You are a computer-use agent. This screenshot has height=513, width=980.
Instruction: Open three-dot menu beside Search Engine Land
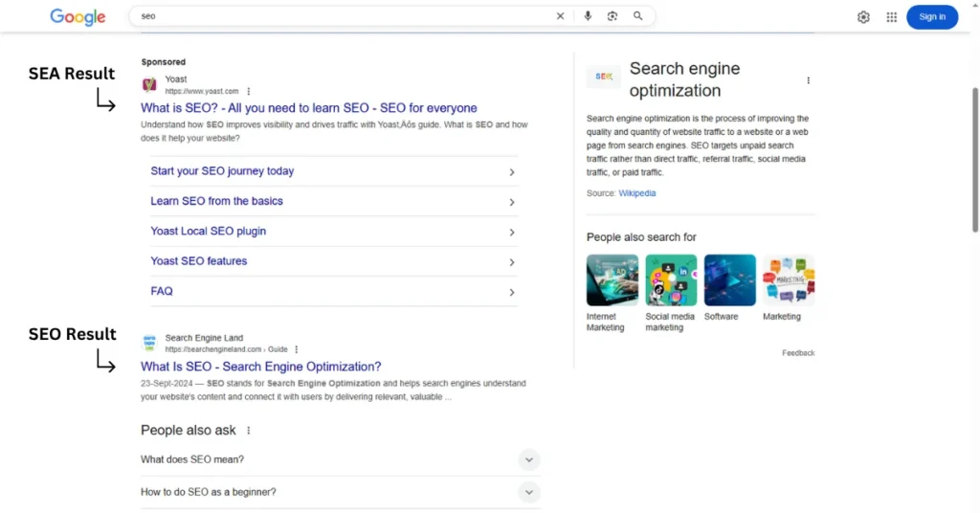297,349
